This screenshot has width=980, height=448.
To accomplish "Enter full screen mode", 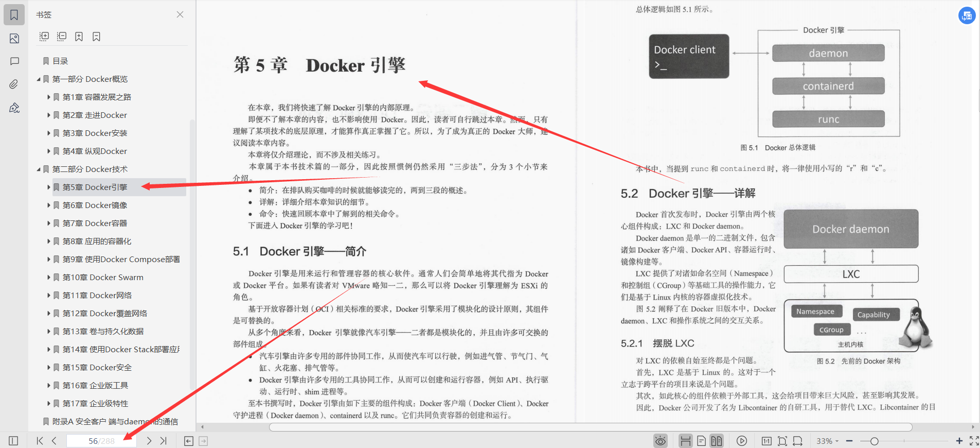I will tap(974, 441).
